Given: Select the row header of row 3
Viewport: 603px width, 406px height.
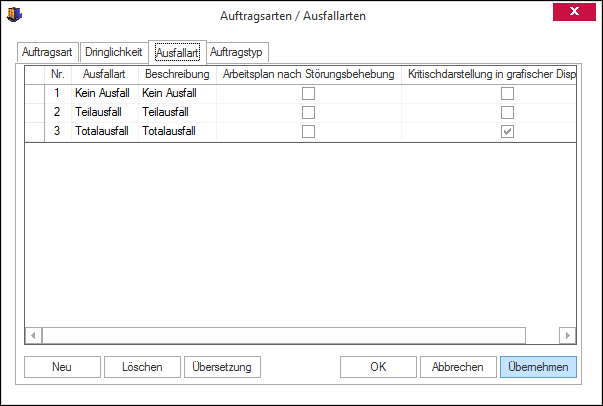Looking at the screenshot, I should pyautogui.click(x=35, y=132).
